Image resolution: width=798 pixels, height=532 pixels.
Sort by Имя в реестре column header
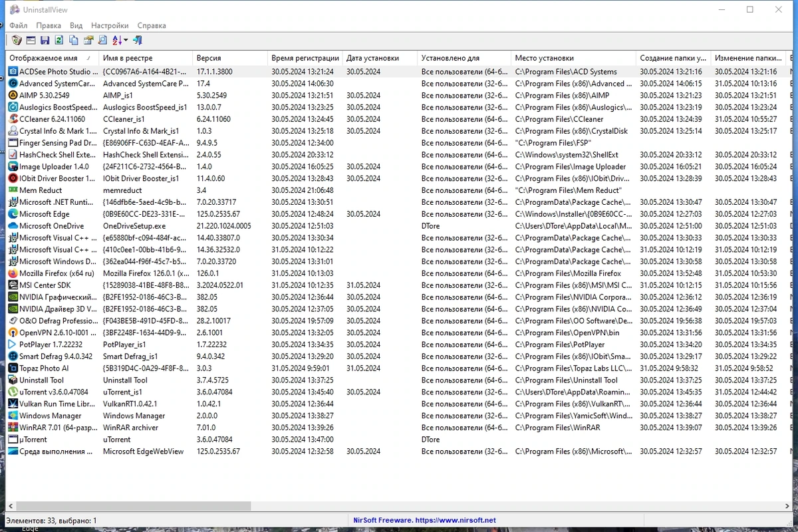tap(146, 58)
